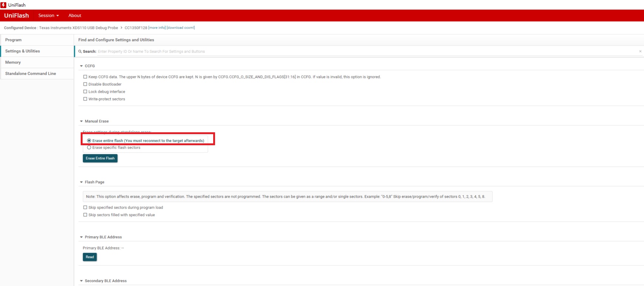Click the UniFlash lightning bolt app icon

pos(3,5)
